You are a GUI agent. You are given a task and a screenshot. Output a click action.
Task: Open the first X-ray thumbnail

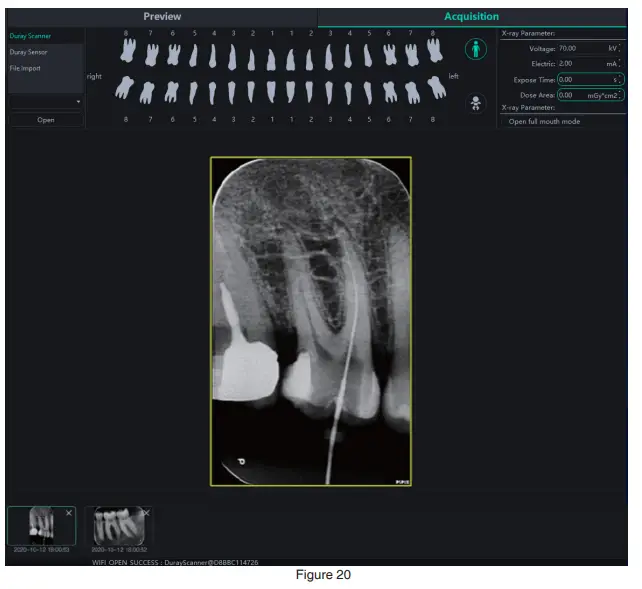41,526
